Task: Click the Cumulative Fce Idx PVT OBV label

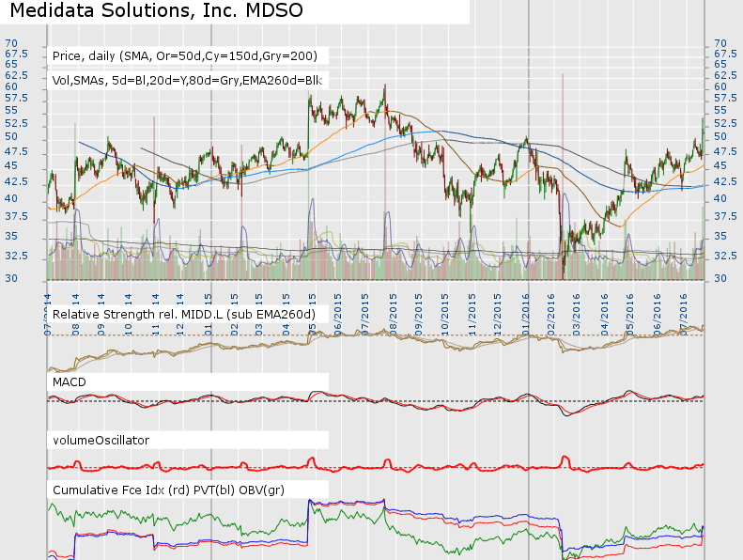Action: coord(168,490)
